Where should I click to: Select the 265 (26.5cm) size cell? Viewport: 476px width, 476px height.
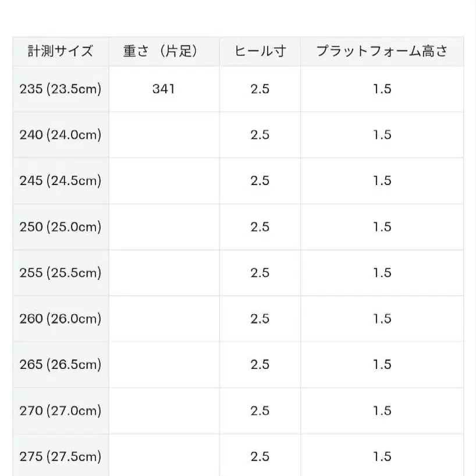[61, 364]
